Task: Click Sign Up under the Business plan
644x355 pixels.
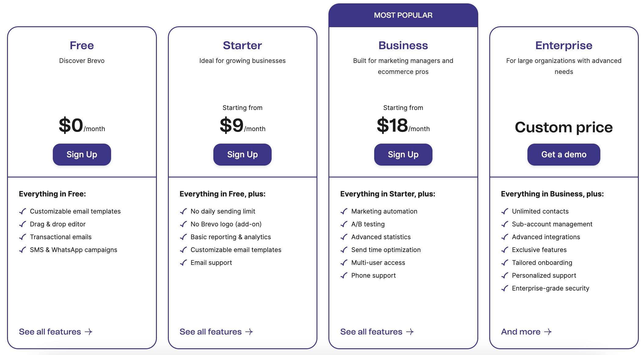Action: pos(403,155)
